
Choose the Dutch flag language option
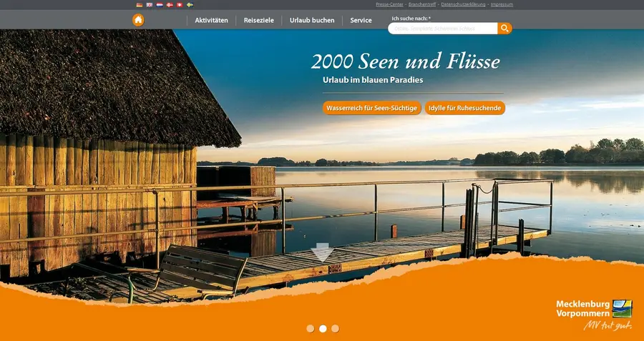[x=160, y=4]
